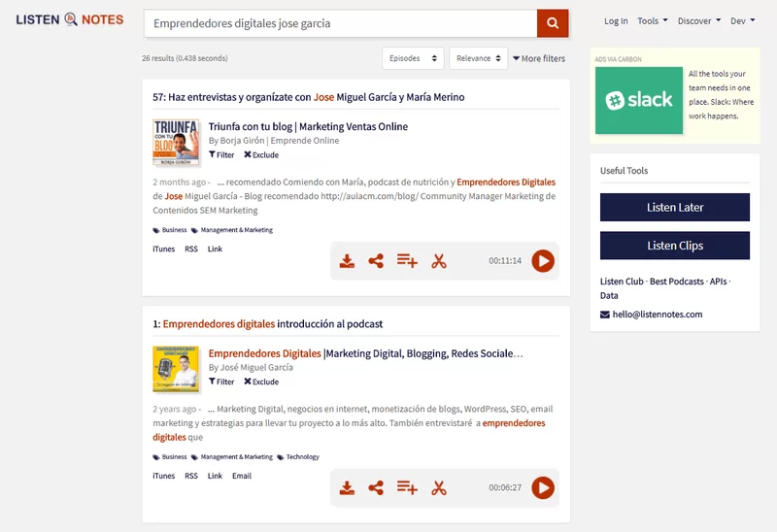Clip the introducción al podcast episode with scissors
The height and width of the screenshot is (532, 777).
coord(439,488)
